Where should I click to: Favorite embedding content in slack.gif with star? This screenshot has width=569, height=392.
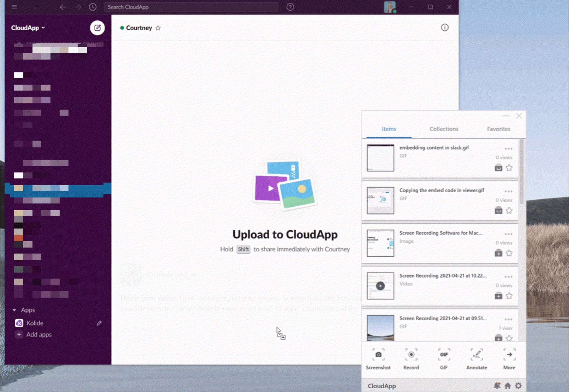[509, 168]
